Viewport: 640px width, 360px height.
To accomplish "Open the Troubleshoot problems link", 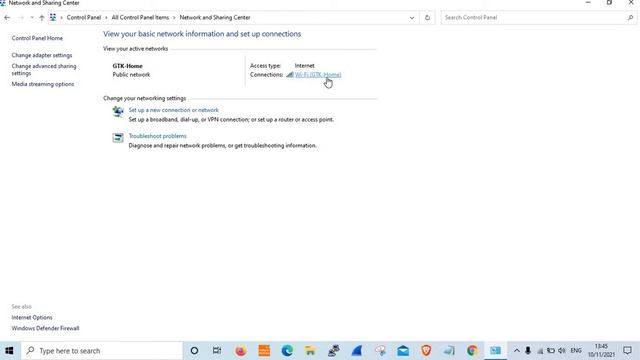I will (x=158, y=136).
